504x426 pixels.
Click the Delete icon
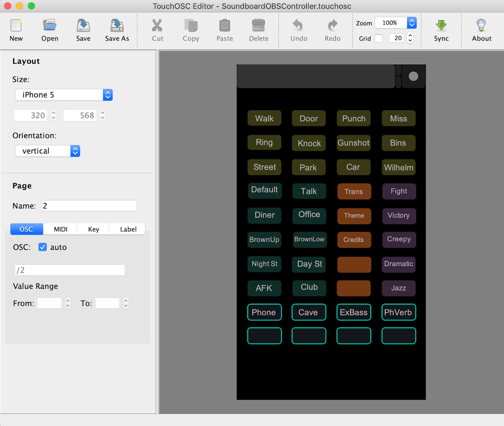click(258, 30)
